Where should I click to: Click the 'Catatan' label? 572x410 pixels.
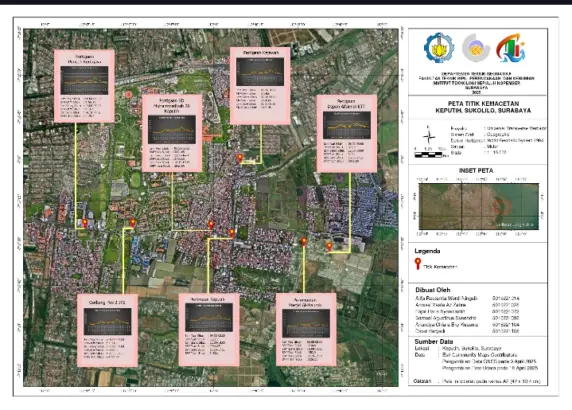pyautogui.click(x=422, y=381)
